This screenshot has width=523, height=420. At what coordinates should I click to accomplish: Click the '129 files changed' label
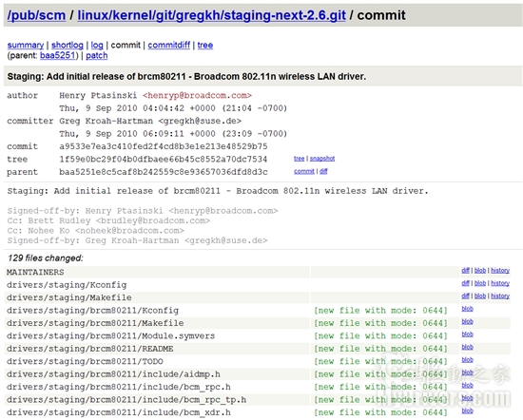click(46, 258)
